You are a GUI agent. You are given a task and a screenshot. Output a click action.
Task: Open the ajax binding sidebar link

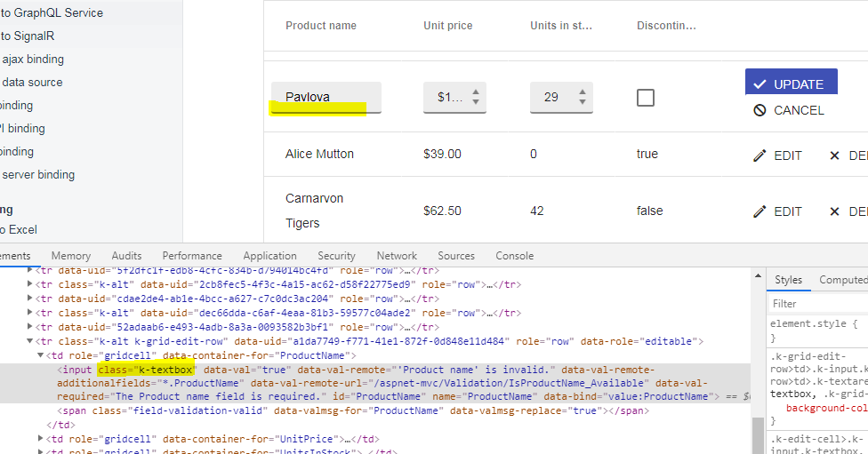pyautogui.click(x=33, y=60)
